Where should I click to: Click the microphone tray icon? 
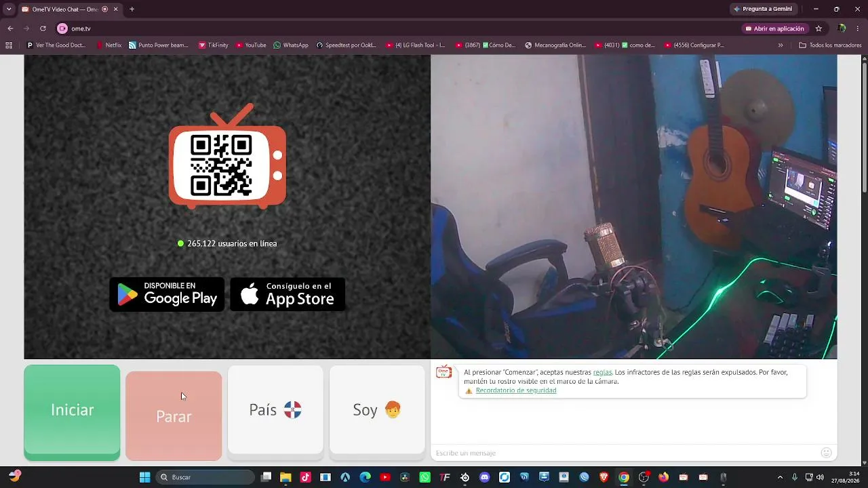(795, 477)
